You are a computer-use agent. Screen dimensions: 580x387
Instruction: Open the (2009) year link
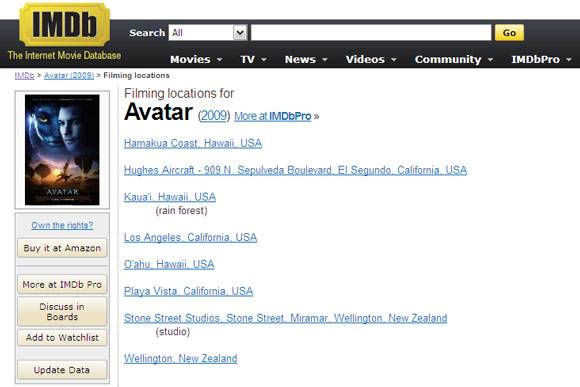[x=214, y=116]
